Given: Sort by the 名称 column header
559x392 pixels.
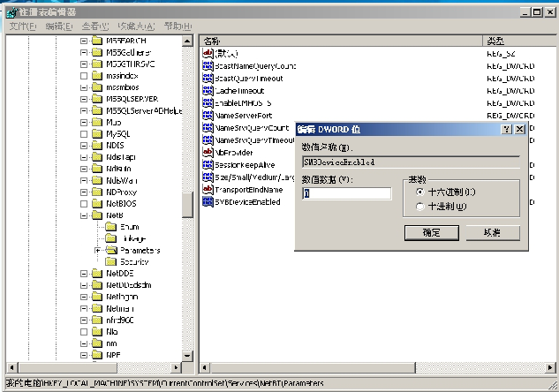Looking at the screenshot, I should coord(341,41).
